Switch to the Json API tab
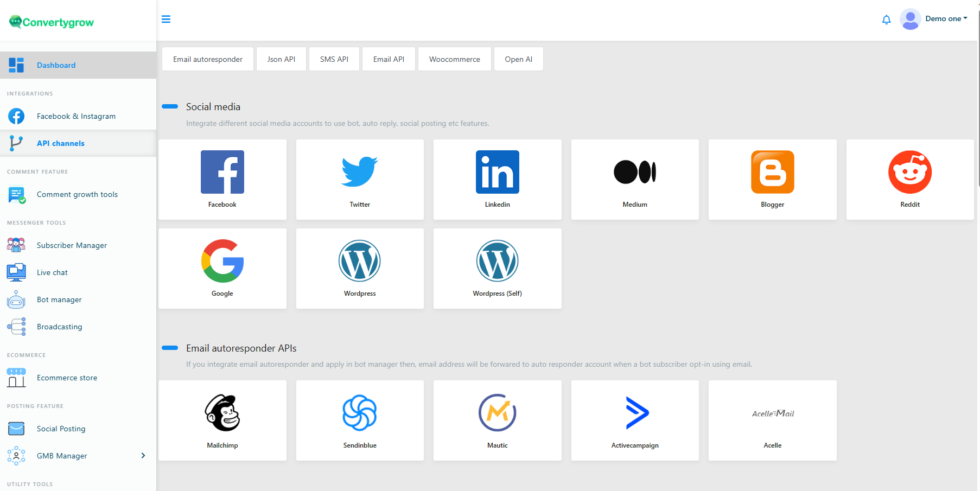Viewport: 980px width, 491px height. click(x=281, y=59)
